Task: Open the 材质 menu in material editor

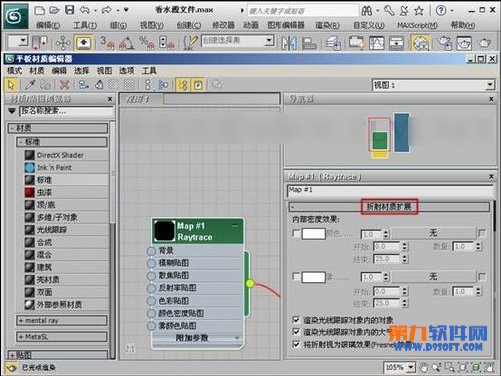Action: [37, 71]
